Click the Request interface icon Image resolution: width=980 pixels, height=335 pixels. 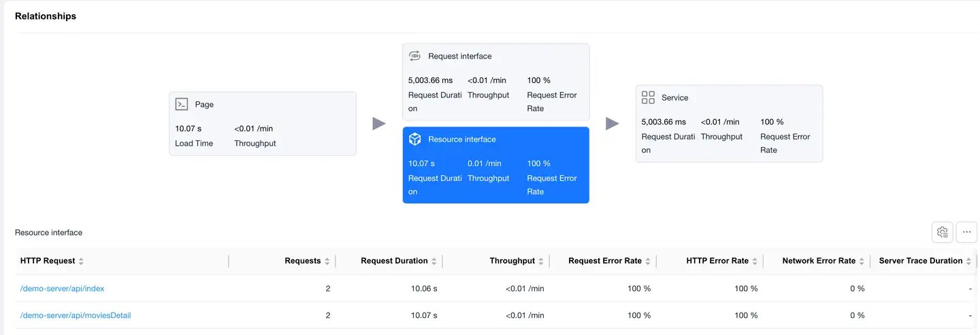(414, 56)
